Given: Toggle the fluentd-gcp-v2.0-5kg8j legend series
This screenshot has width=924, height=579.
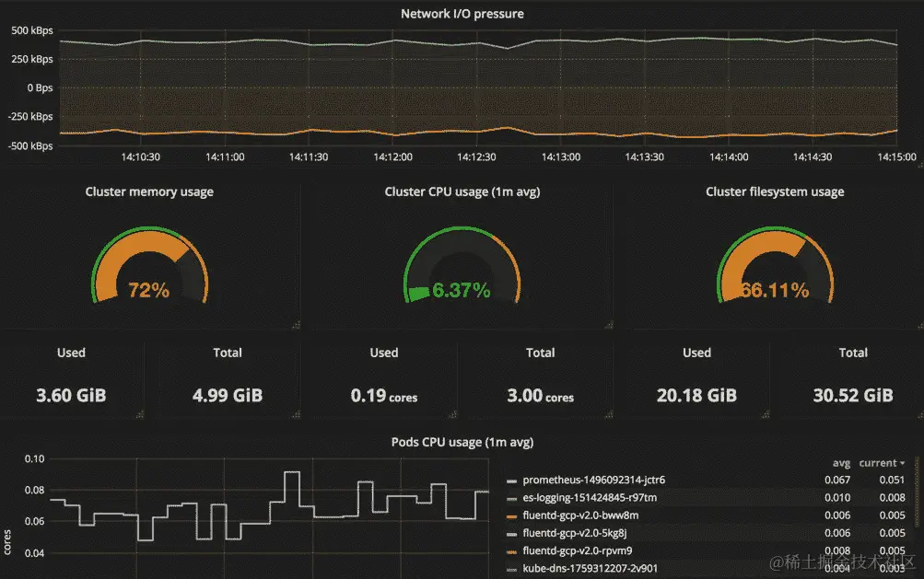Looking at the screenshot, I should (x=575, y=533).
